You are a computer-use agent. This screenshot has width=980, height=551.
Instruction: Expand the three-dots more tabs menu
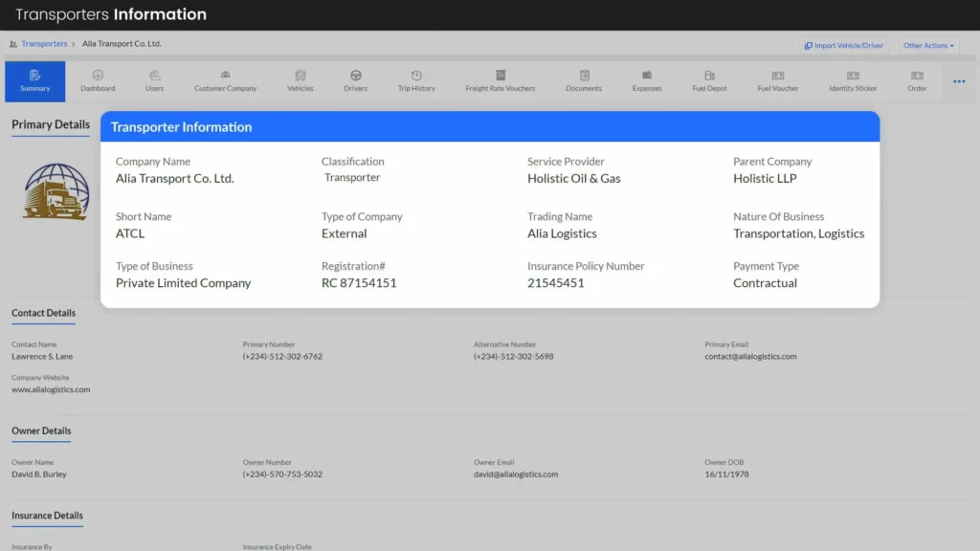pyautogui.click(x=959, y=81)
